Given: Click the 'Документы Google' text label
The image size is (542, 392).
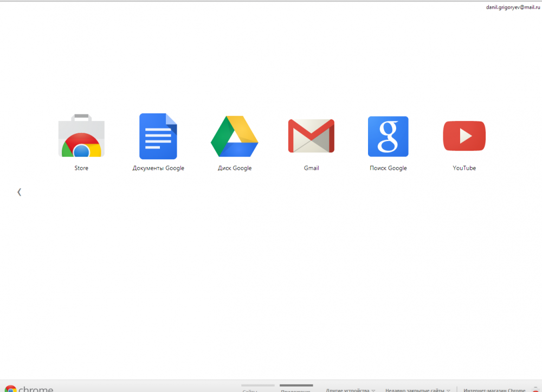Looking at the screenshot, I should pyautogui.click(x=158, y=168).
